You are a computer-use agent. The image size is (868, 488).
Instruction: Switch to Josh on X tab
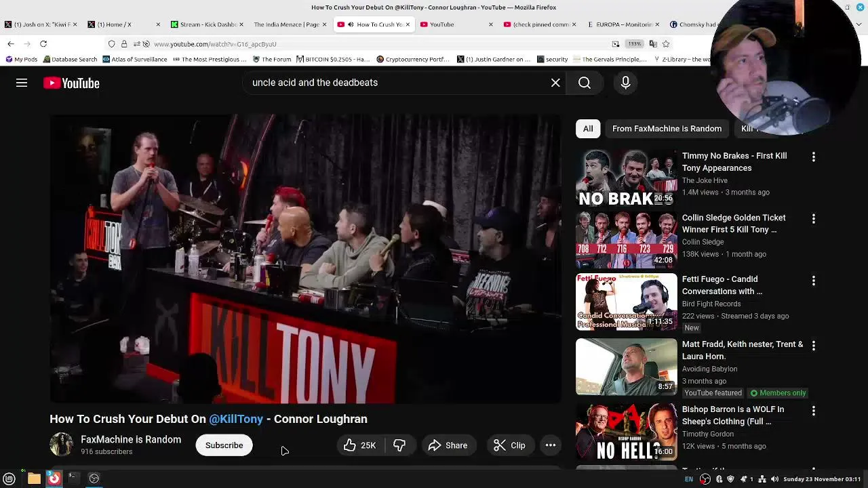click(42, 24)
